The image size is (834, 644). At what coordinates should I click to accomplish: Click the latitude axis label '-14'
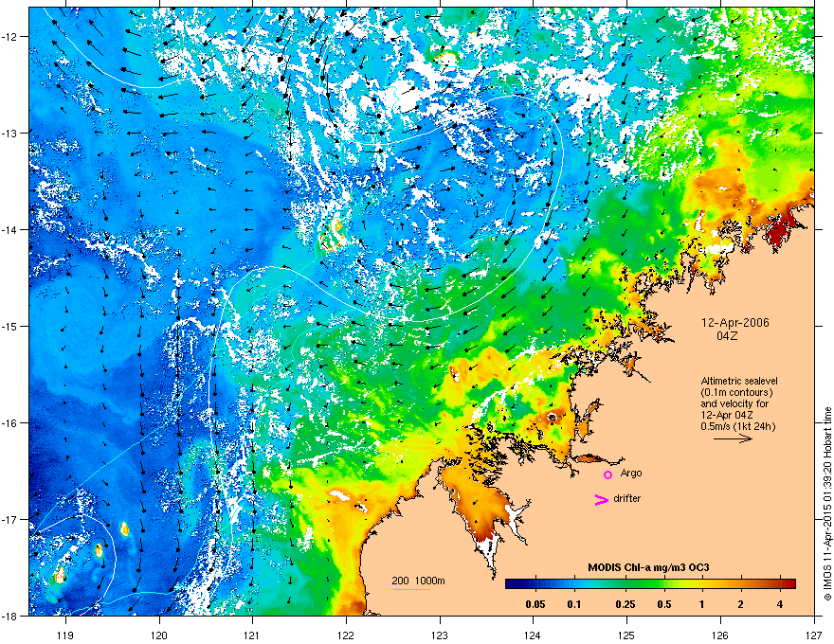pos(9,229)
